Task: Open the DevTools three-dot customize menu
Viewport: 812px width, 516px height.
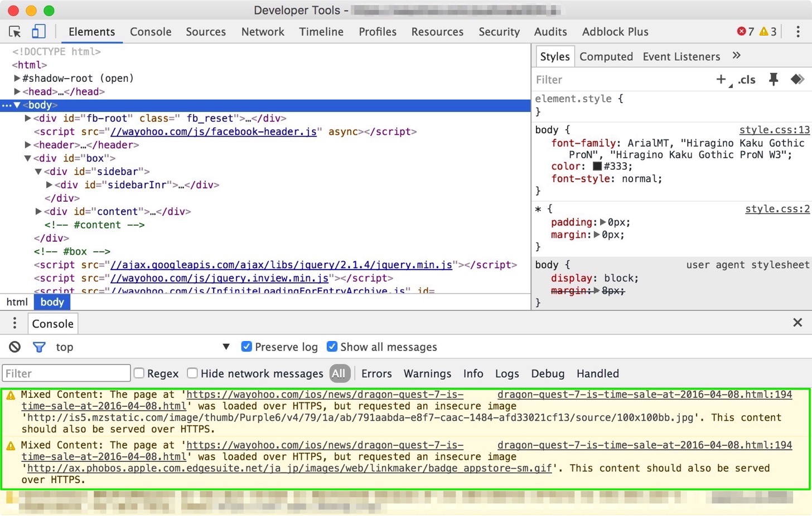Action: [798, 32]
